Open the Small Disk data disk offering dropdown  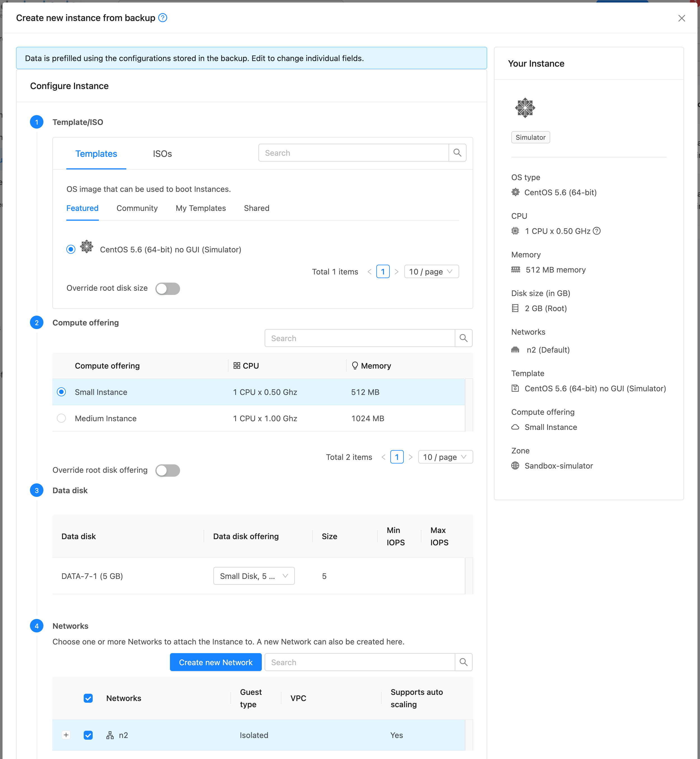(254, 576)
